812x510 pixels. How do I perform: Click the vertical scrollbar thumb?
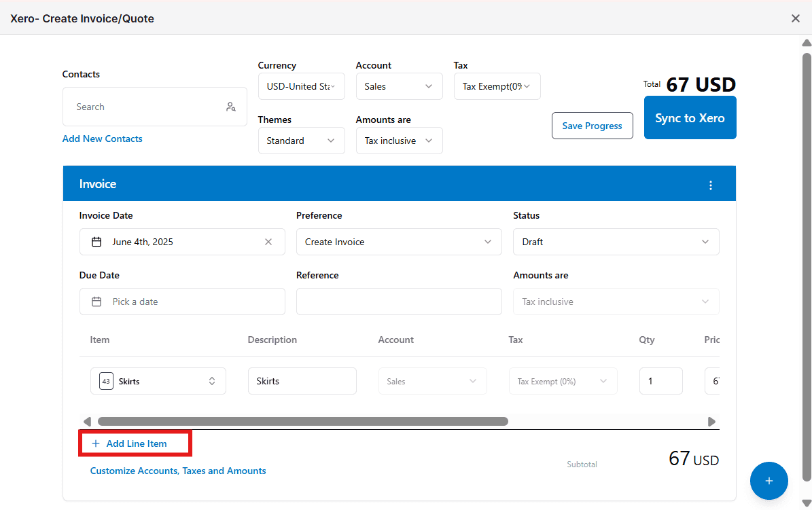(x=807, y=267)
